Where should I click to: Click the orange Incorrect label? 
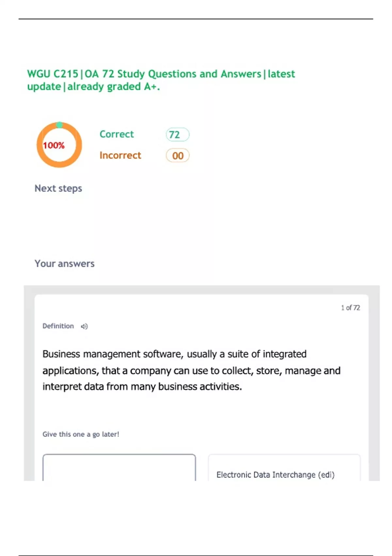[120, 155]
